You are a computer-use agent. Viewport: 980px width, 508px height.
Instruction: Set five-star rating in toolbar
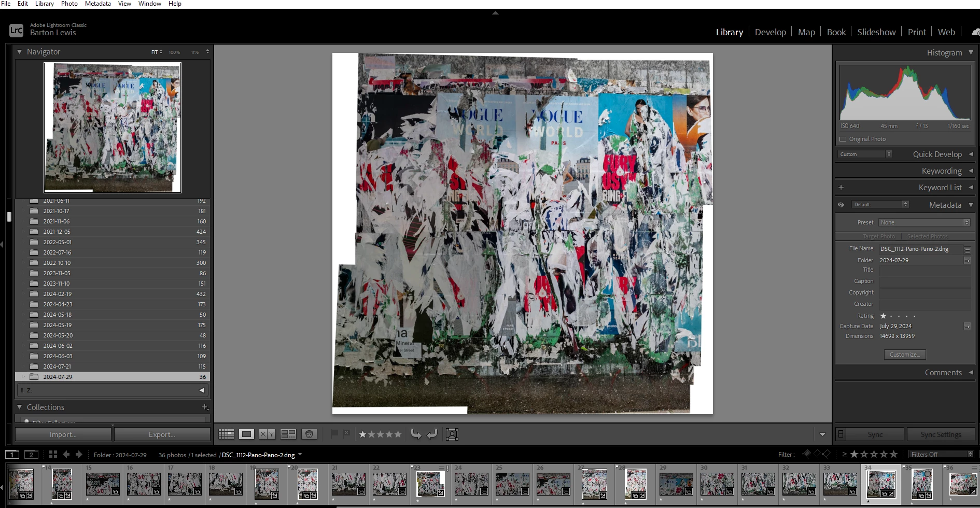(398, 434)
